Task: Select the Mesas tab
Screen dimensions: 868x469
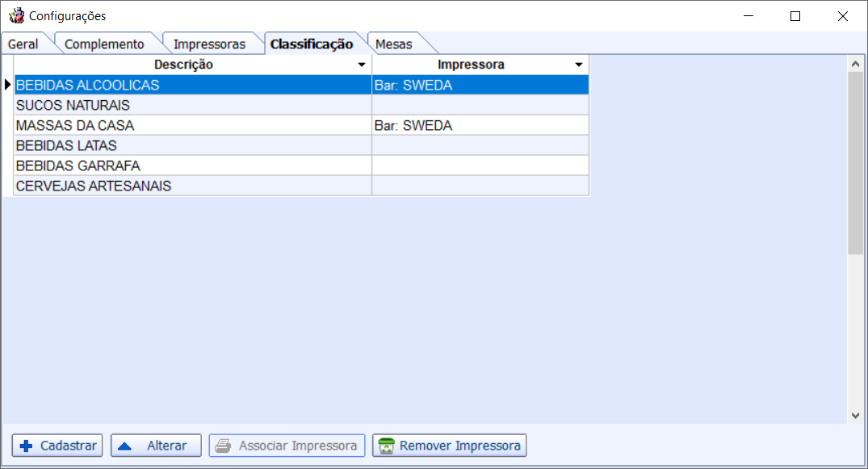Action: (x=394, y=44)
